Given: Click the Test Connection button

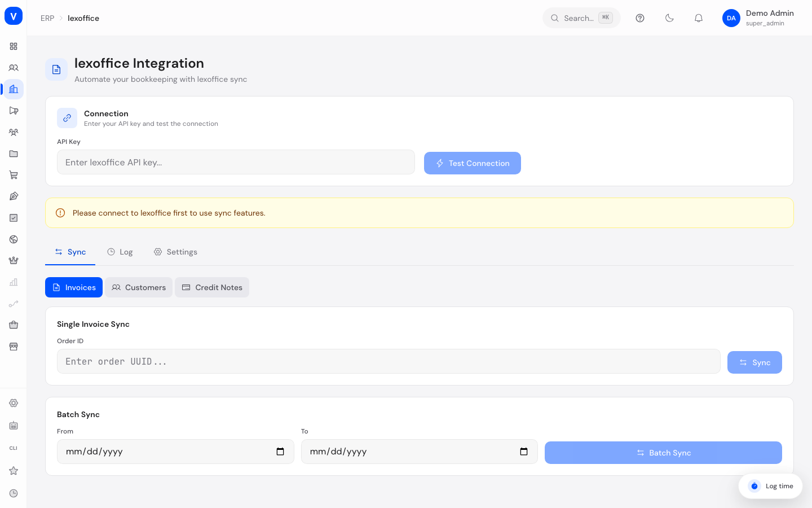Looking at the screenshot, I should pyautogui.click(x=473, y=163).
